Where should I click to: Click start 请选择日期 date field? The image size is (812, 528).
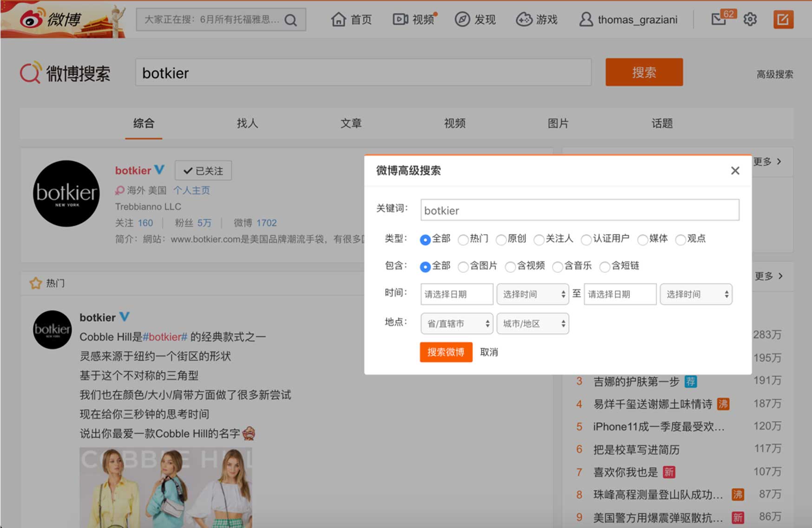tap(457, 294)
